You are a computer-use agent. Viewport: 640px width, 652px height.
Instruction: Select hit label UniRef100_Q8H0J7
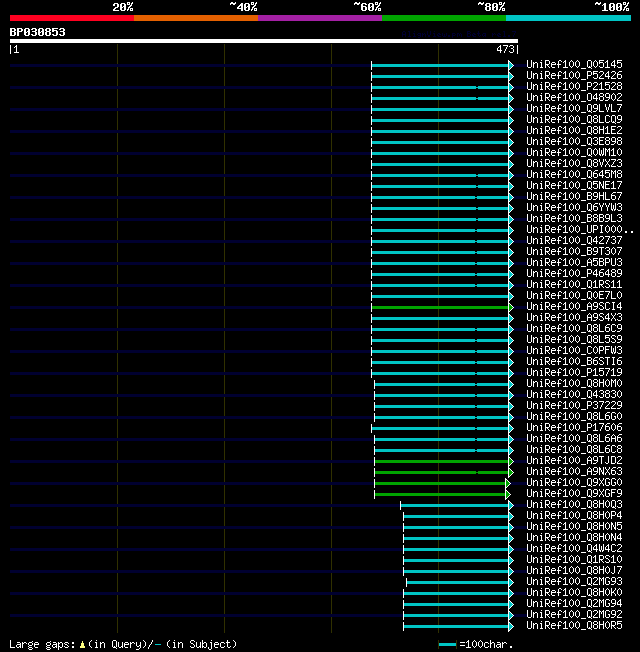(574, 570)
